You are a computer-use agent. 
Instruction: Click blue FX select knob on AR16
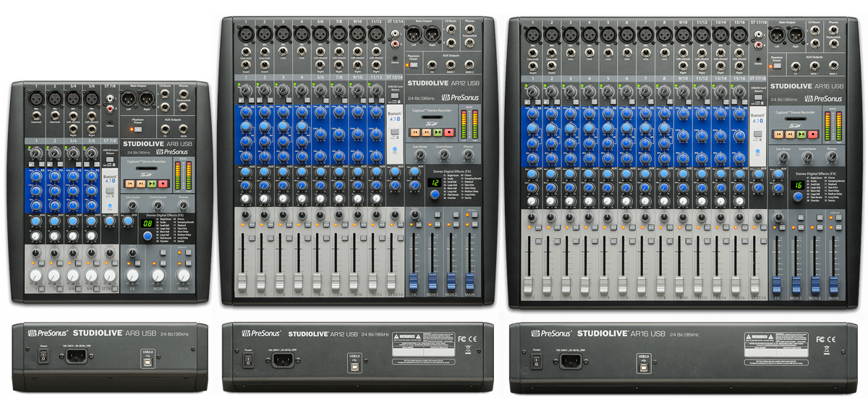coord(798,196)
